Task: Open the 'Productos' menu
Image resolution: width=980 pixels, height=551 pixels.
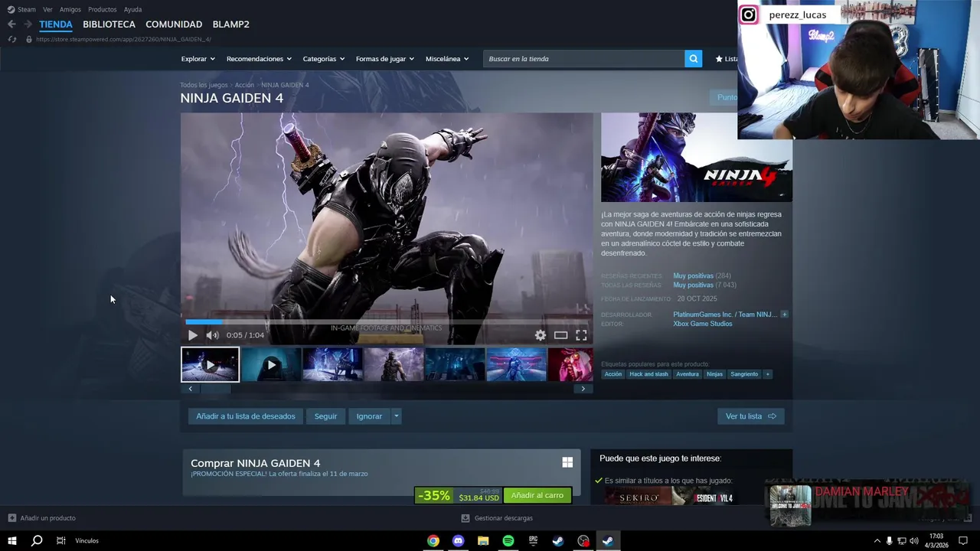Action: 103,9
